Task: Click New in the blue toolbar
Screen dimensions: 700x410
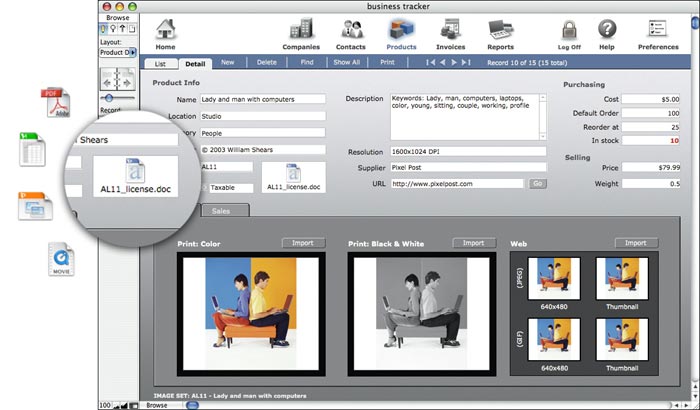Action: [227, 63]
